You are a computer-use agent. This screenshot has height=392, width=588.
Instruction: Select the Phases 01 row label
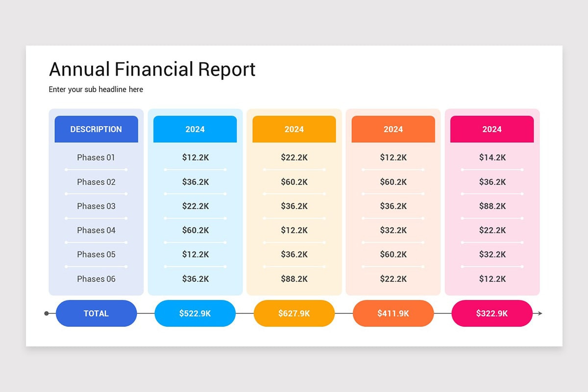coord(96,157)
